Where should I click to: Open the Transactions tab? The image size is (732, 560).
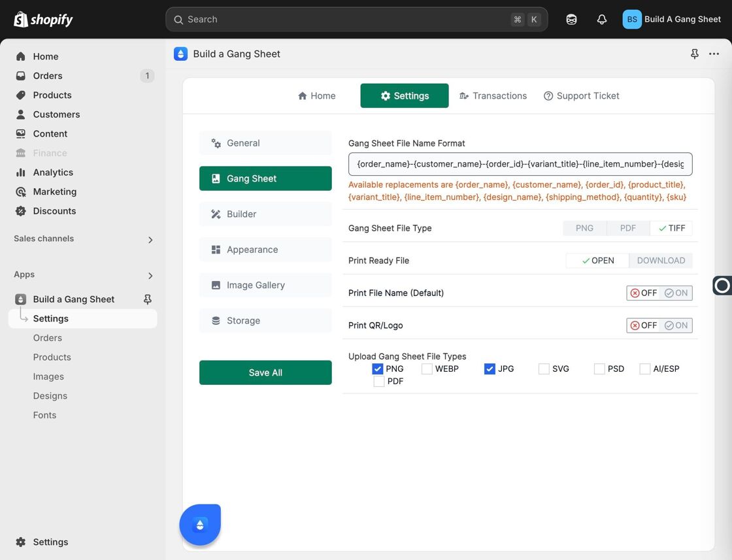(x=493, y=95)
